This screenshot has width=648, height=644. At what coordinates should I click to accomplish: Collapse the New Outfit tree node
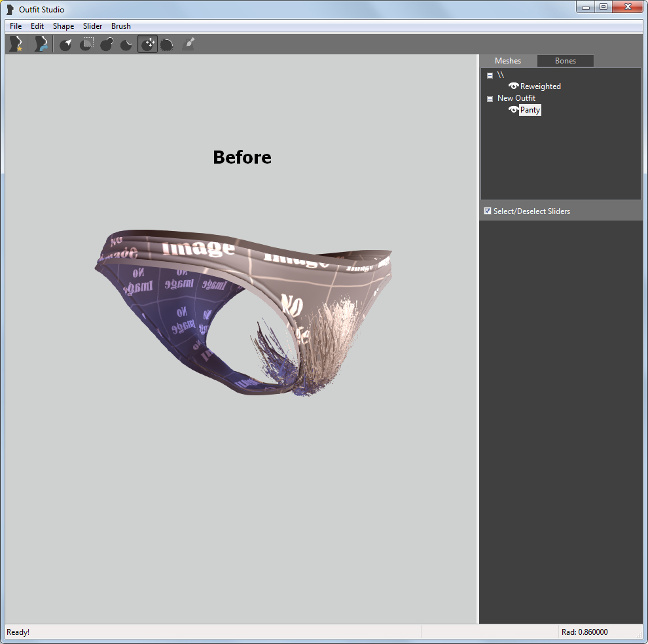click(x=490, y=99)
